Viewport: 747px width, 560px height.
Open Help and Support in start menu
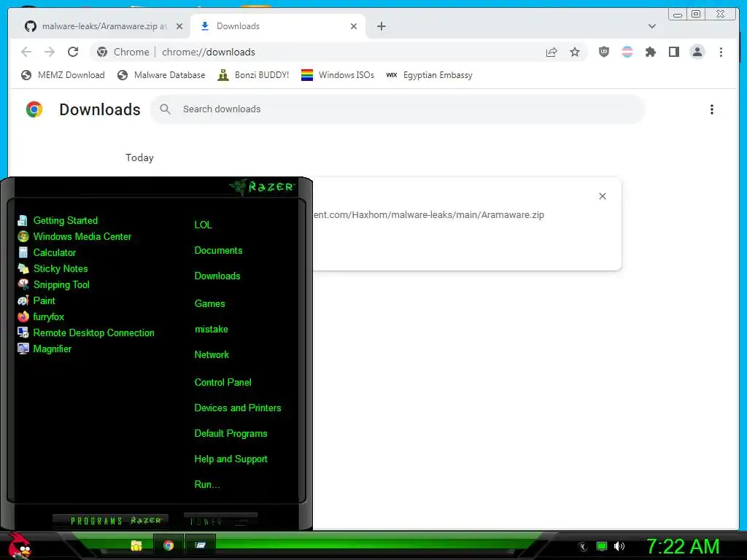231,459
